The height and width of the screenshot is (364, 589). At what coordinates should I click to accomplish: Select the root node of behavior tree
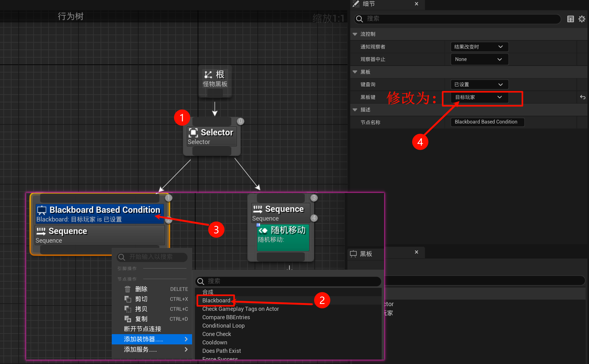(x=215, y=79)
